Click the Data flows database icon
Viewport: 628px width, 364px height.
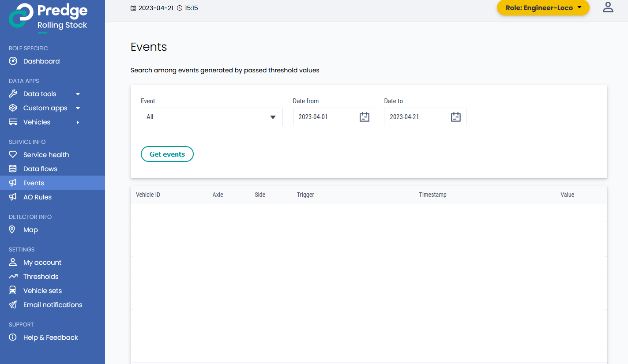click(x=13, y=169)
